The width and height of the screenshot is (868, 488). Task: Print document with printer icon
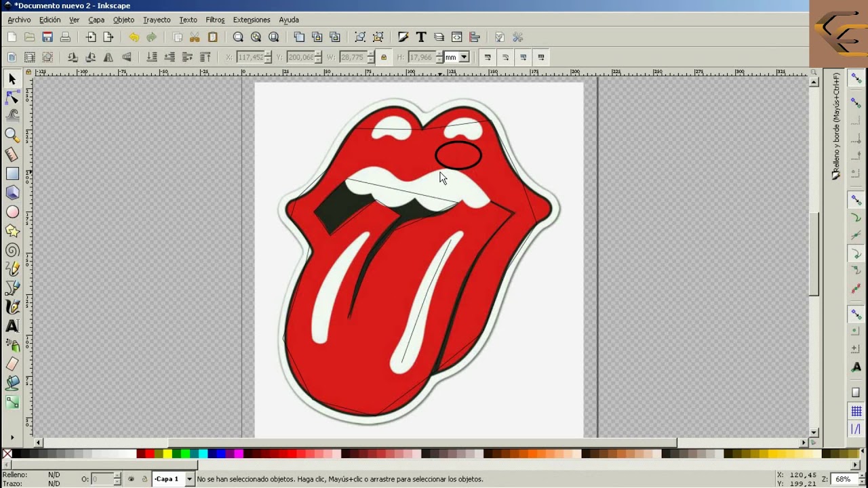click(x=65, y=37)
